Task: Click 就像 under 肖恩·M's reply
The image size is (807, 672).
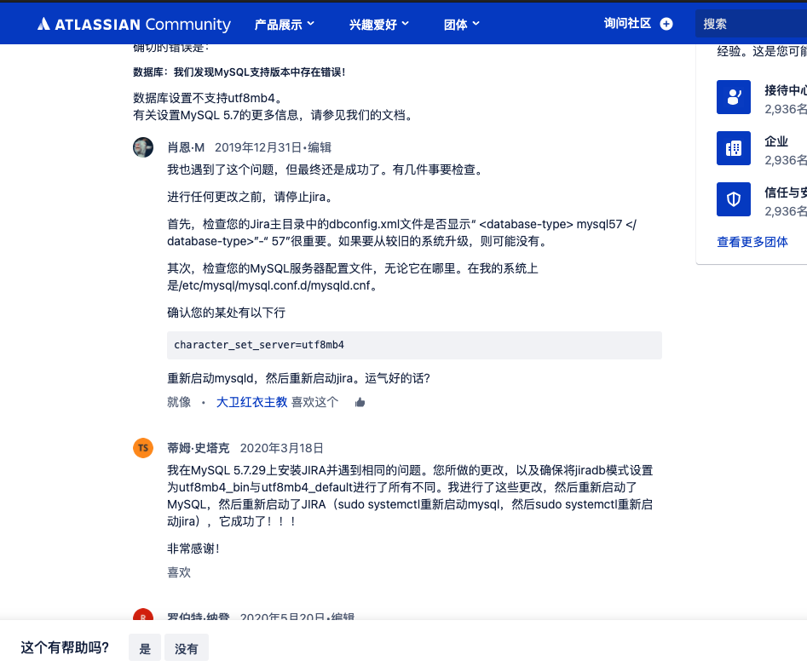Action: point(179,402)
